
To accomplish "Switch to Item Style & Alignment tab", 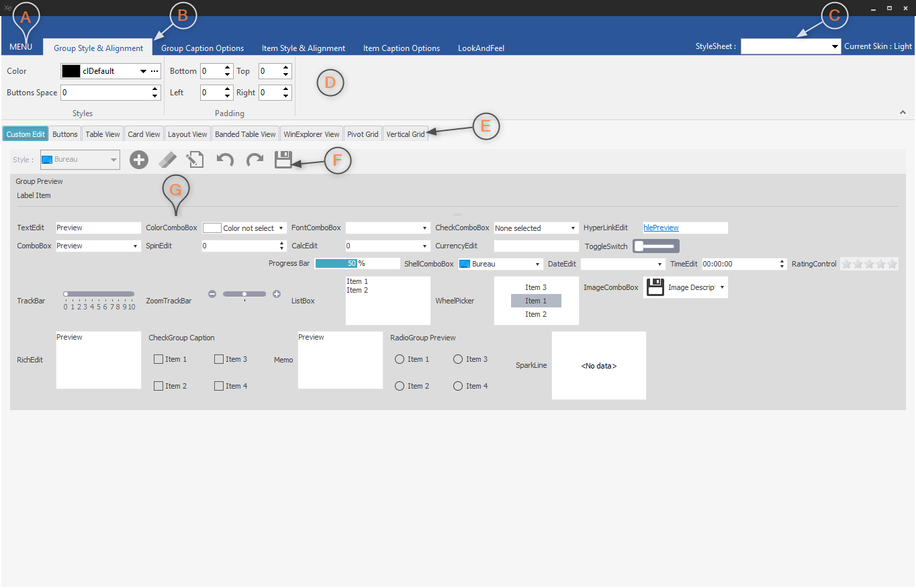I will click(304, 48).
